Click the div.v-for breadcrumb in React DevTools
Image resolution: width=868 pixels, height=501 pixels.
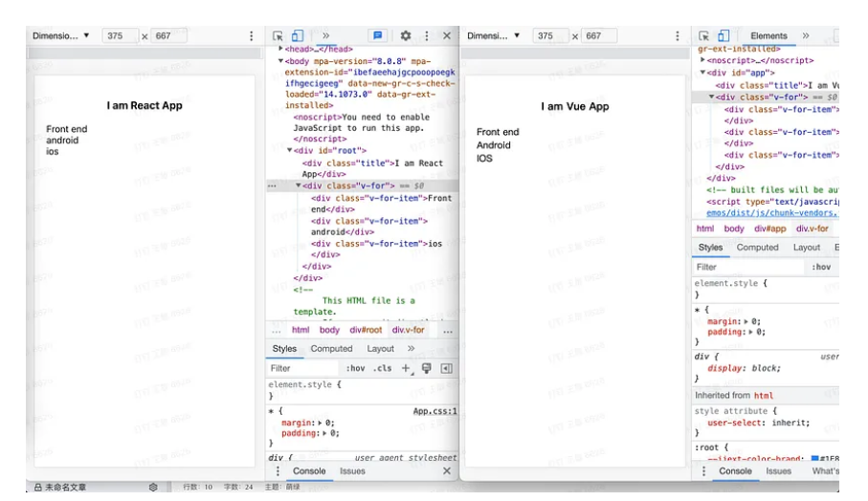point(409,330)
